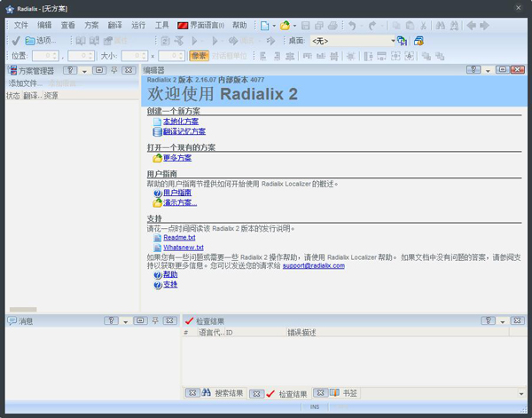Open 编辑器 panel options dropdown arrow
This screenshot has height=418, width=532.
click(x=488, y=71)
